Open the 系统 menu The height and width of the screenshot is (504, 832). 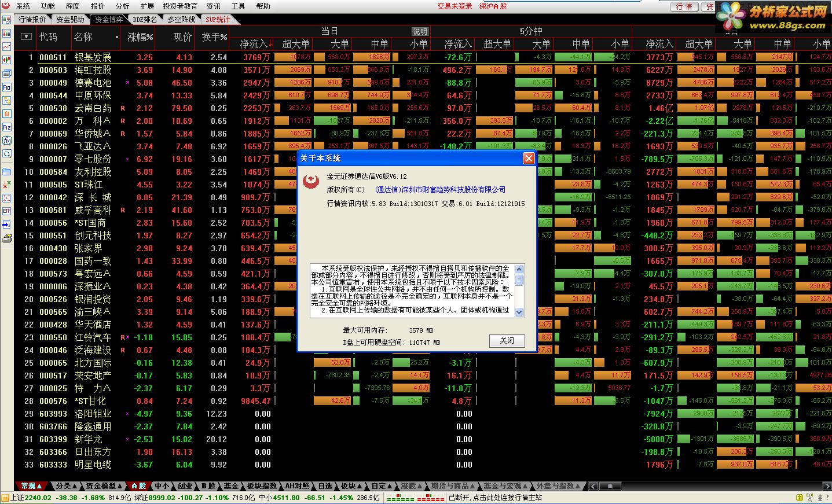click(23, 6)
